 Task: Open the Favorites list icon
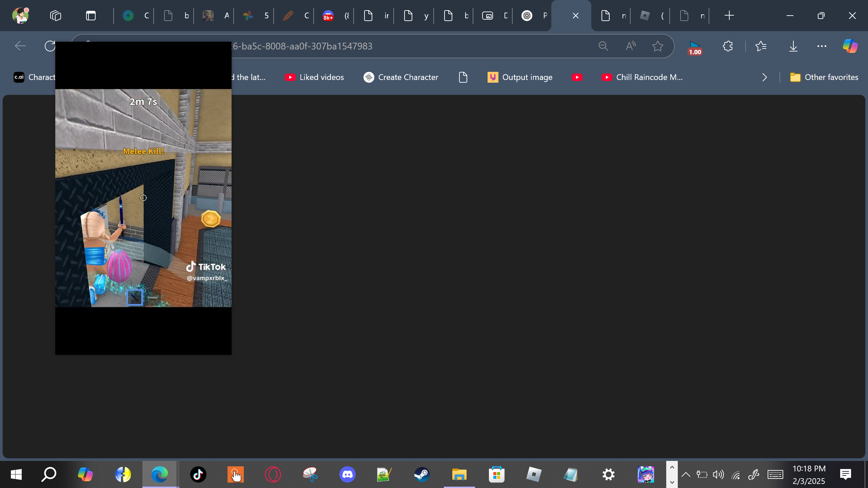pos(761,46)
